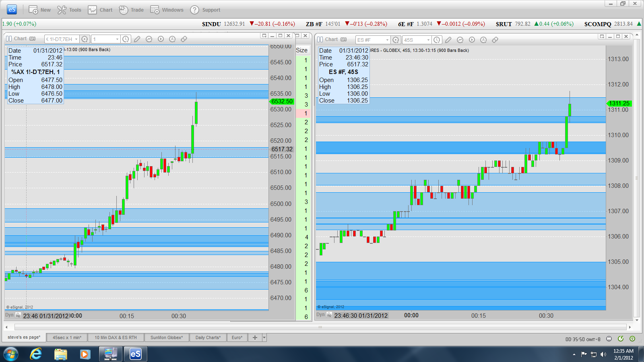This screenshot has width=644, height=362.
Task: Click the volume icon in system tray
Action: click(x=603, y=354)
